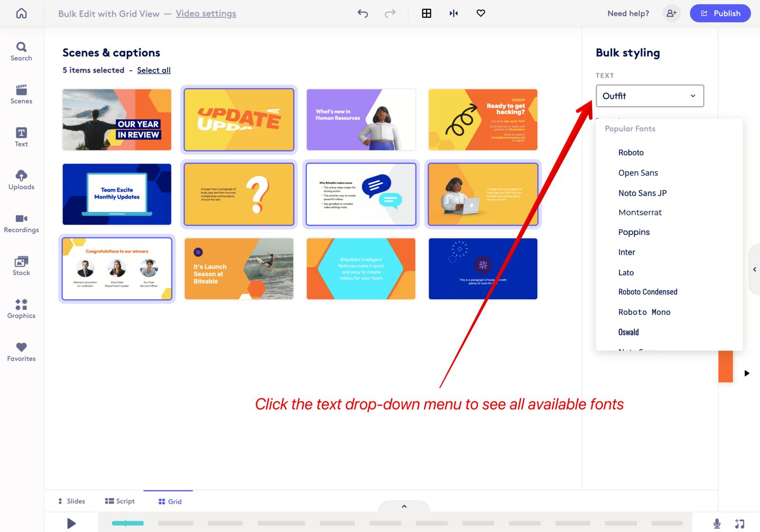
Task: Choose Lato from the font list
Action: [x=626, y=272]
